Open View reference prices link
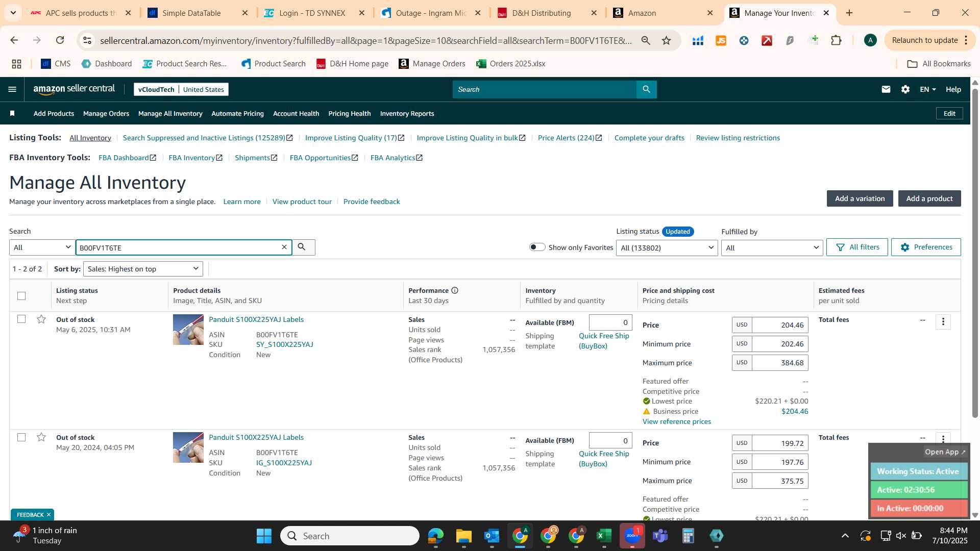This screenshot has width=980, height=551. (676, 421)
